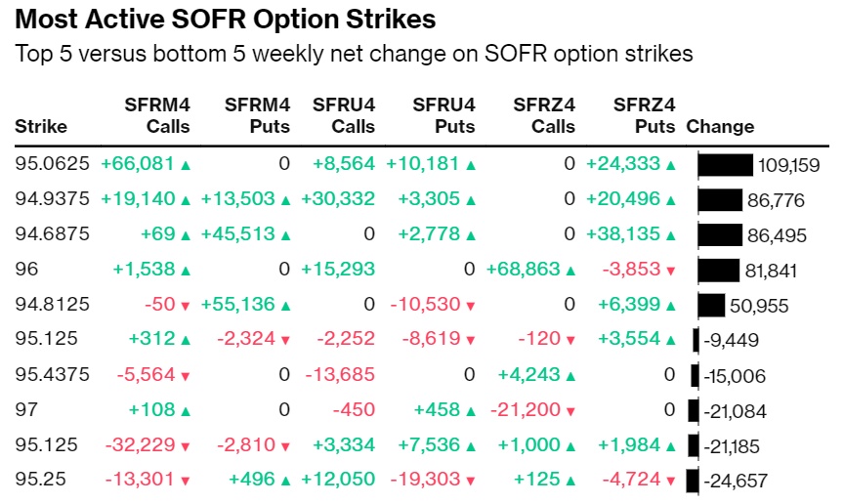Sort by the Change column header
Image resolution: width=844 pixels, height=504 pixels.
point(721,126)
